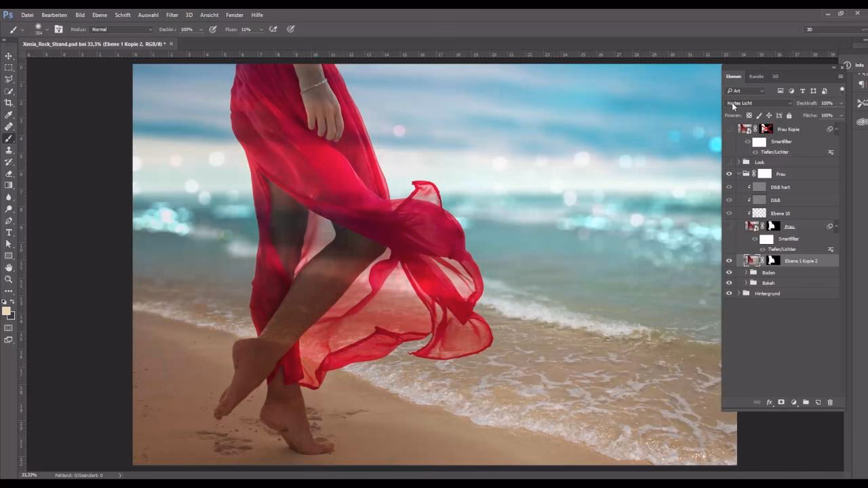Select the Crop tool
Viewport: 868px width, 488px height.
(9, 103)
